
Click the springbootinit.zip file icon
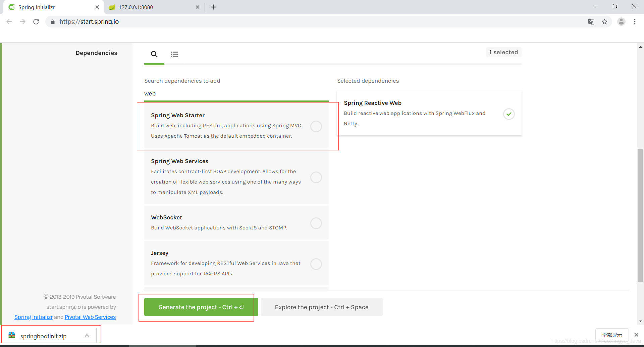(x=12, y=335)
